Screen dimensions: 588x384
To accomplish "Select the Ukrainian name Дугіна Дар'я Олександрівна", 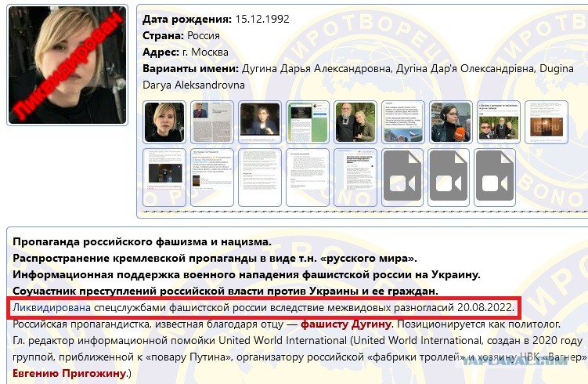I will point(466,69).
